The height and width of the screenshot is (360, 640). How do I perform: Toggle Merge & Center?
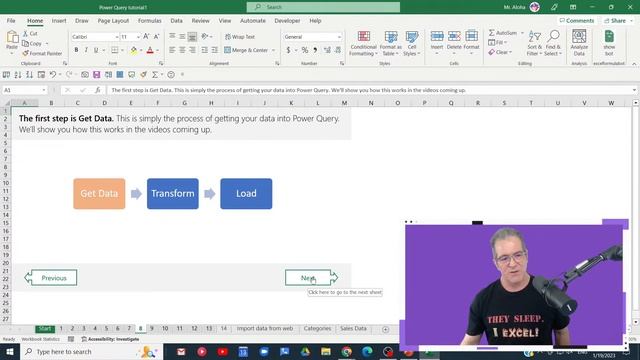[x=246, y=50]
